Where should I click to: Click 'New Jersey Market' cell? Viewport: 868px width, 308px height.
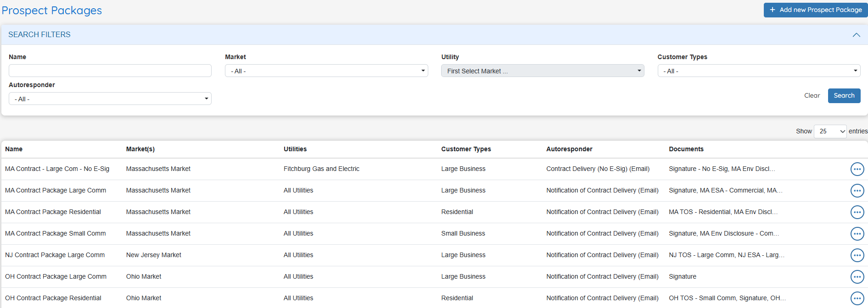[154, 255]
